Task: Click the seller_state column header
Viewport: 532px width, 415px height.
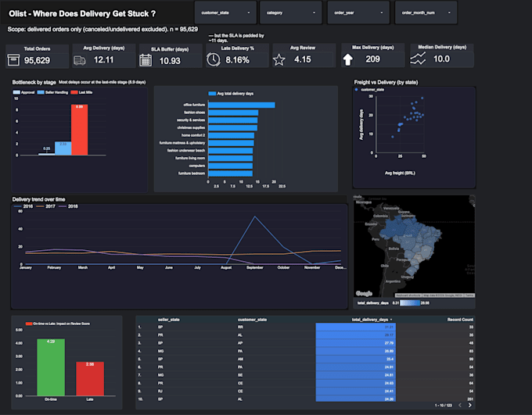Action: point(169,320)
